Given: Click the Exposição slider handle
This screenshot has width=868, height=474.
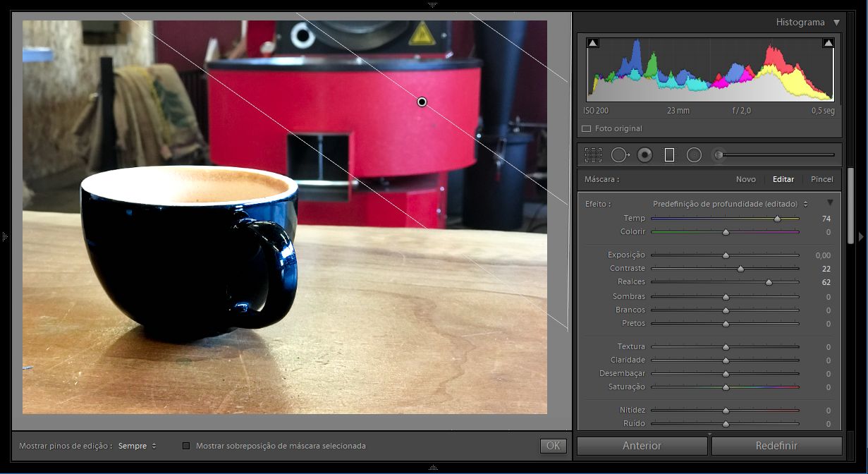Looking at the screenshot, I should coord(726,255).
